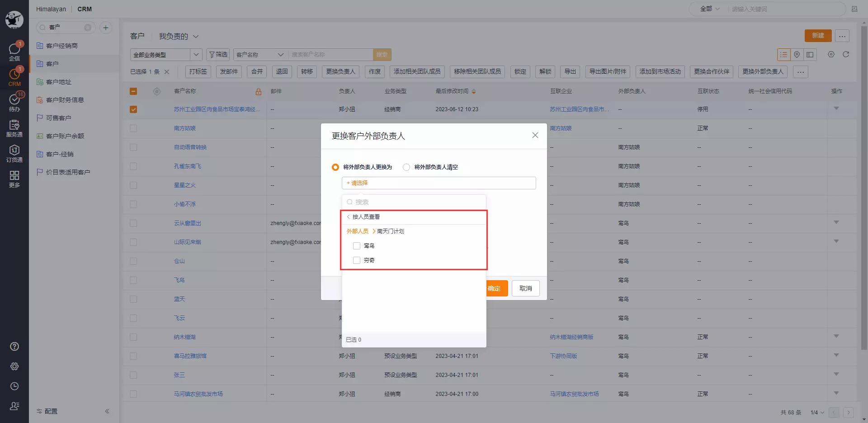Open the 订货通 icon

[x=14, y=153]
